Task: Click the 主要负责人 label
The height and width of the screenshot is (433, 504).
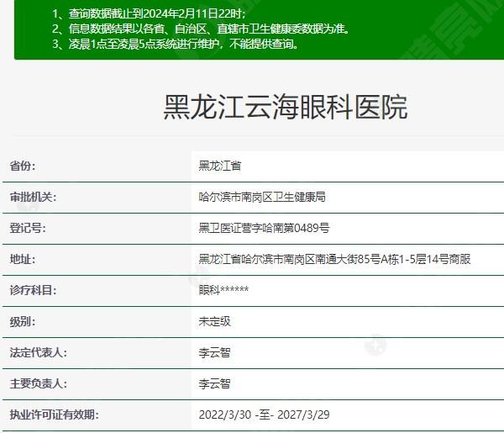Action: 39,383
